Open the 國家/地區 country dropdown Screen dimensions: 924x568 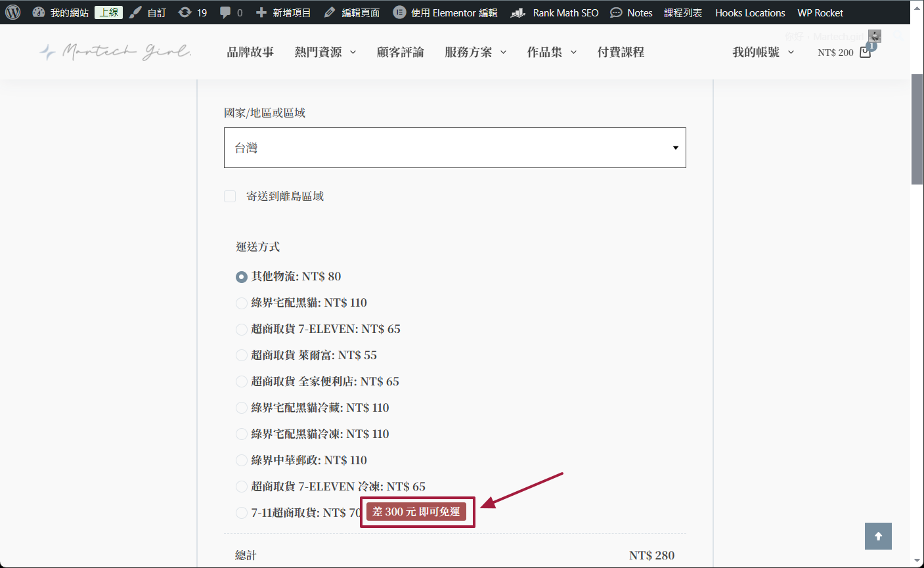[x=454, y=148]
